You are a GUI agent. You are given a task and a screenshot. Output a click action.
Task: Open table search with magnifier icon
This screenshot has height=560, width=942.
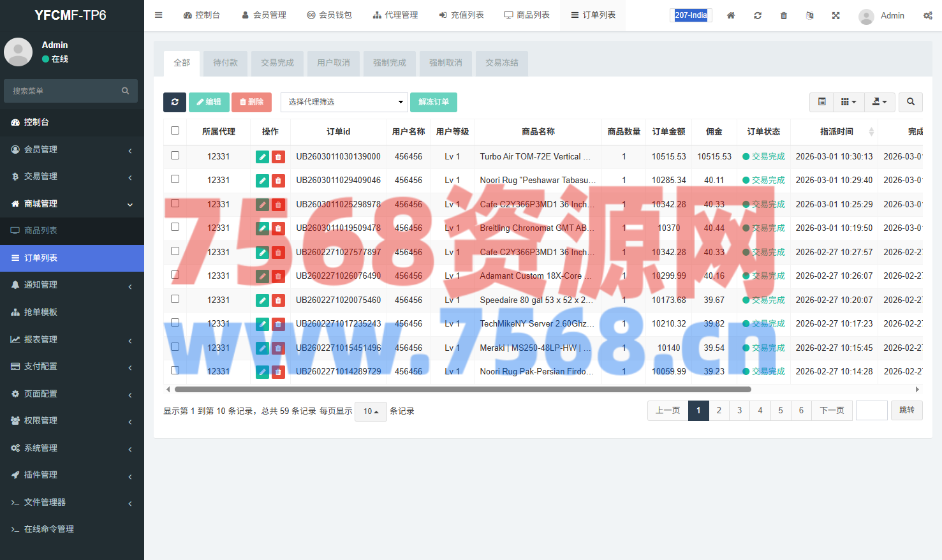pyautogui.click(x=911, y=102)
